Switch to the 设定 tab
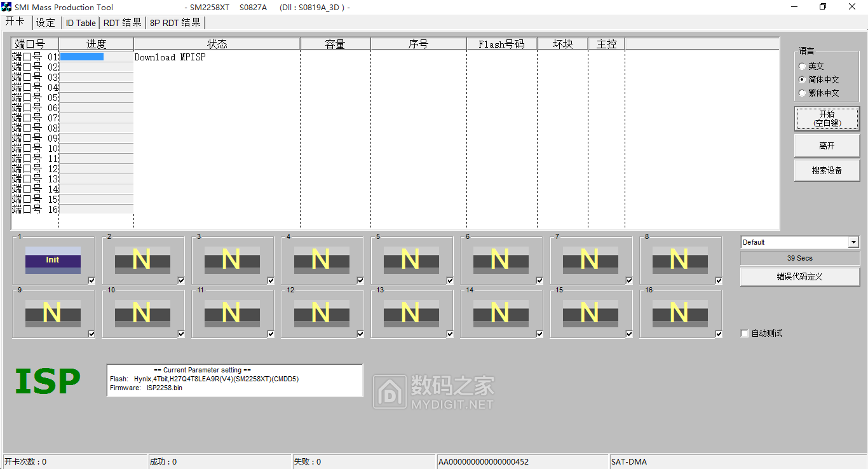 click(46, 23)
